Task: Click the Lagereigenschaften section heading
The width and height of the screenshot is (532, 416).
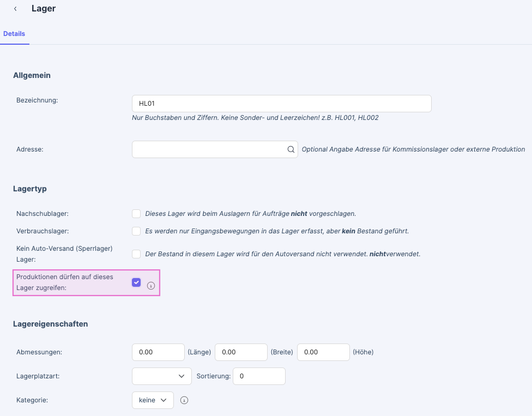Action: (50, 324)
